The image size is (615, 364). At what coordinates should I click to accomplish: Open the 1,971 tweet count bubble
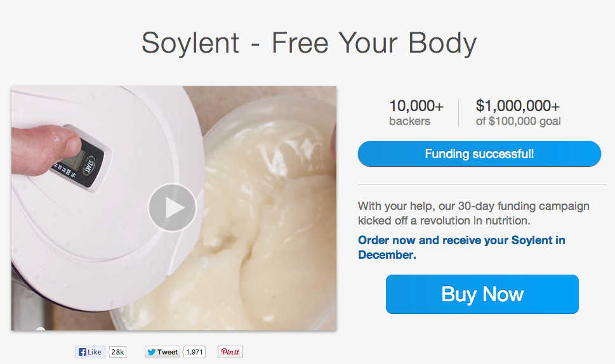pyautogui.click(x=195, y=352)
